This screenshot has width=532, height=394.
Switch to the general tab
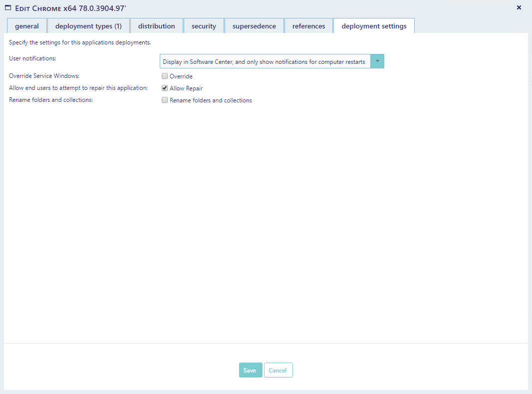tap(27, 26)
